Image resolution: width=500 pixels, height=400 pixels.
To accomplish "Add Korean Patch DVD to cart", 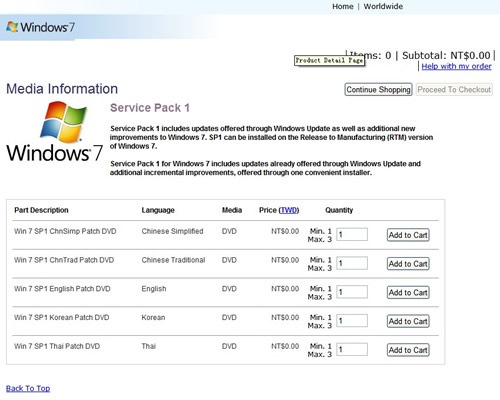I will (x=408, y=321).
